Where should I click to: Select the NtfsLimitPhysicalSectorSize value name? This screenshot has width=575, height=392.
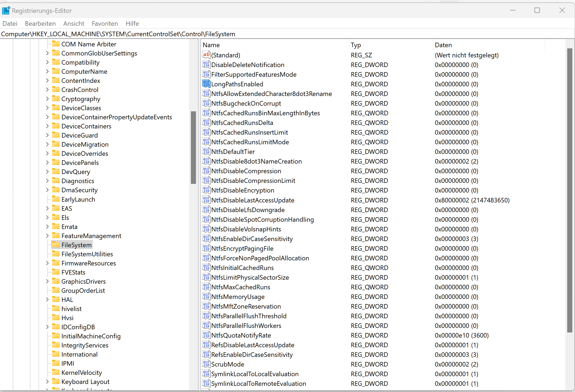[250, 277]
